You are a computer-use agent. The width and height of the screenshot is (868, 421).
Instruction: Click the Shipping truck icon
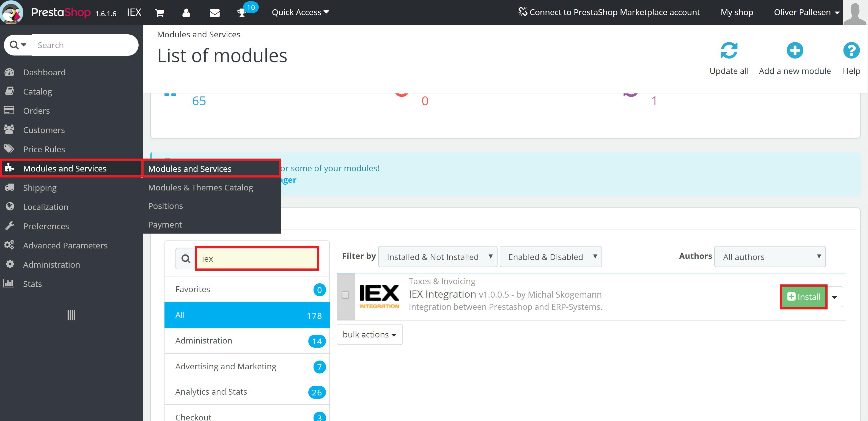point(9,187)
